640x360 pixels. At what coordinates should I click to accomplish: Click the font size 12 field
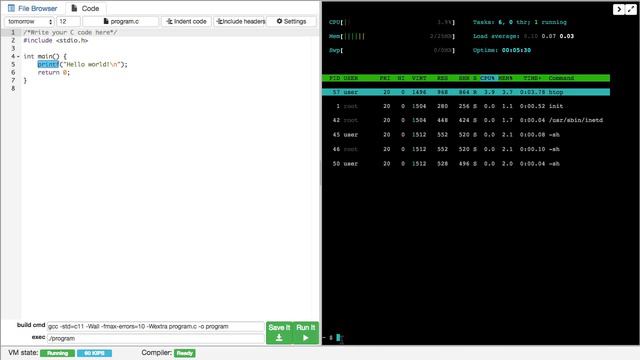(x=69, y=21)
